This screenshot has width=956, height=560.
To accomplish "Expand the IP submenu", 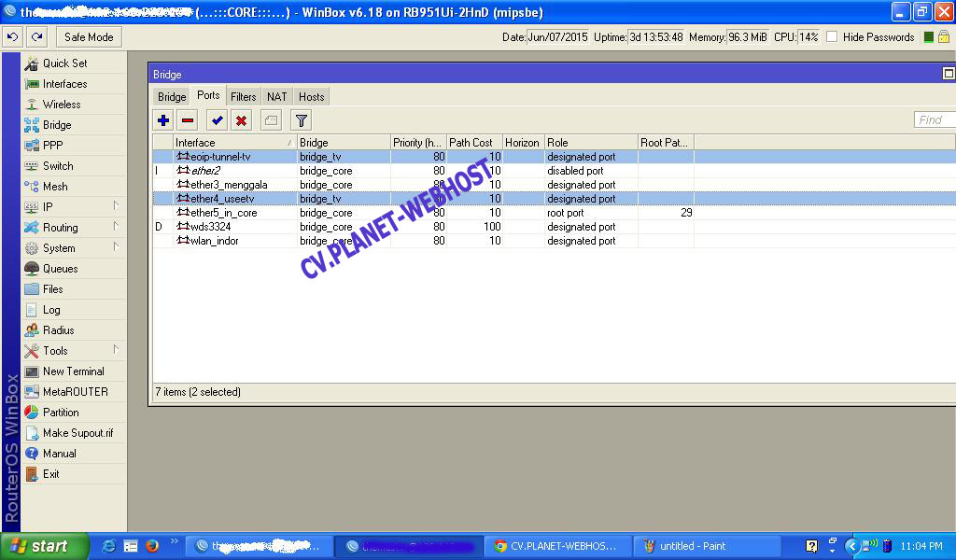I will [x=73, y=207].
